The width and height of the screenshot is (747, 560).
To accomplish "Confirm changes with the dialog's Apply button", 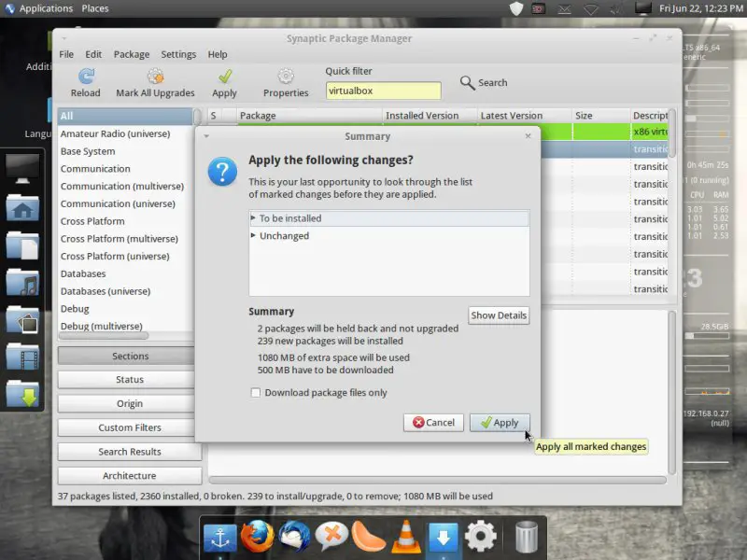I will coord(500,423).
